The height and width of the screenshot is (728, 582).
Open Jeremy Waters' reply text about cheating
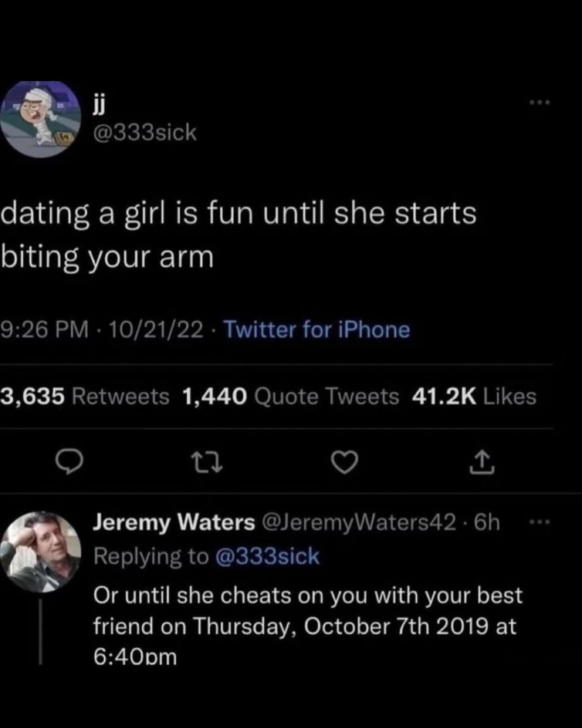coord(308,626)
